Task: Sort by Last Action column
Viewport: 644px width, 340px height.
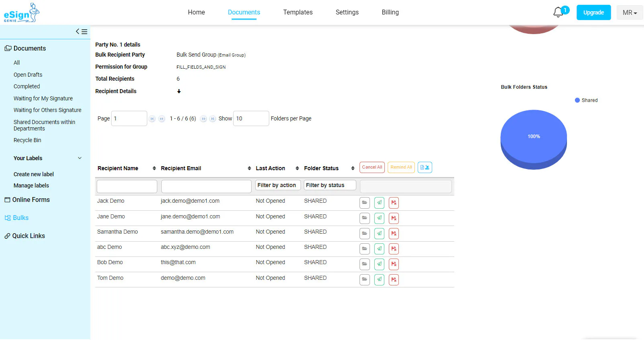Action: pyautogui.click(x=297, y=169)
